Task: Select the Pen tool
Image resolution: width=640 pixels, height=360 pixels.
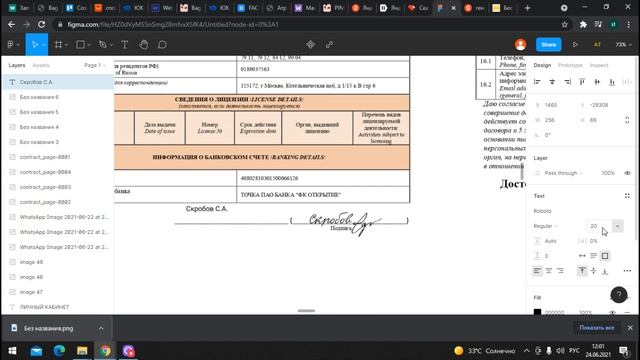Action: coord(102,44)
